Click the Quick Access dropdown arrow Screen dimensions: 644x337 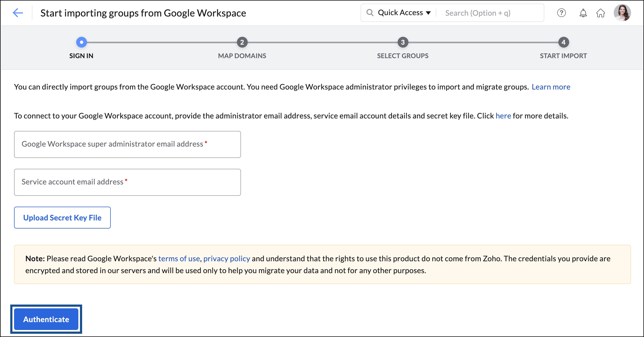(x=431, y=12)
